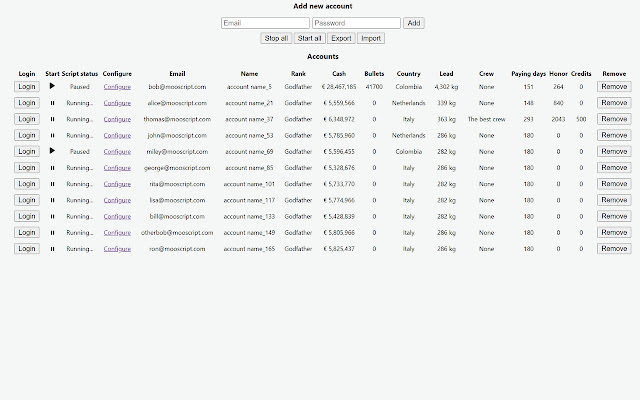The width and height of the screenshot is (640, 400).
Task: Click the Email input field
Action: pos(265,23)
